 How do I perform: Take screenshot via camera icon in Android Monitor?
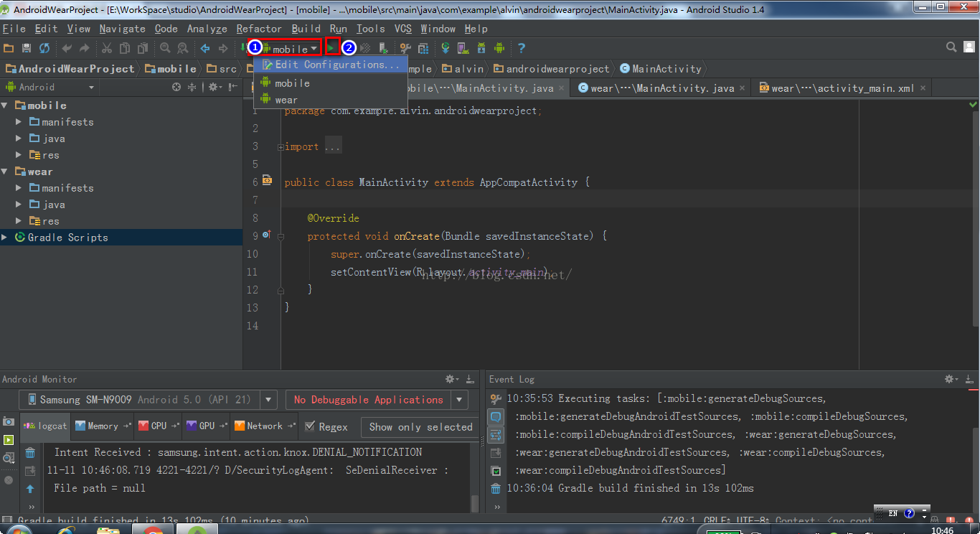(9, 421)
